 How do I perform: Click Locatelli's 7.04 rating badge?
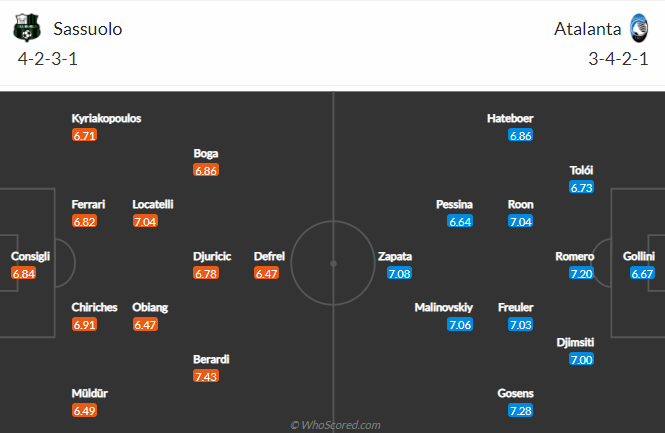tap(145, 221)
